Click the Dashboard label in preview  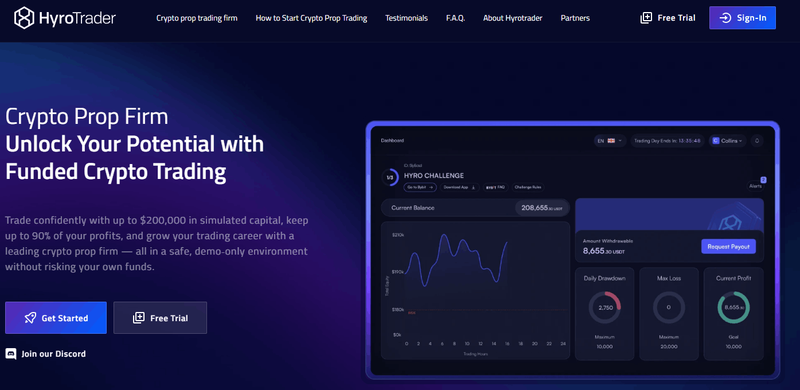point(392,140)
